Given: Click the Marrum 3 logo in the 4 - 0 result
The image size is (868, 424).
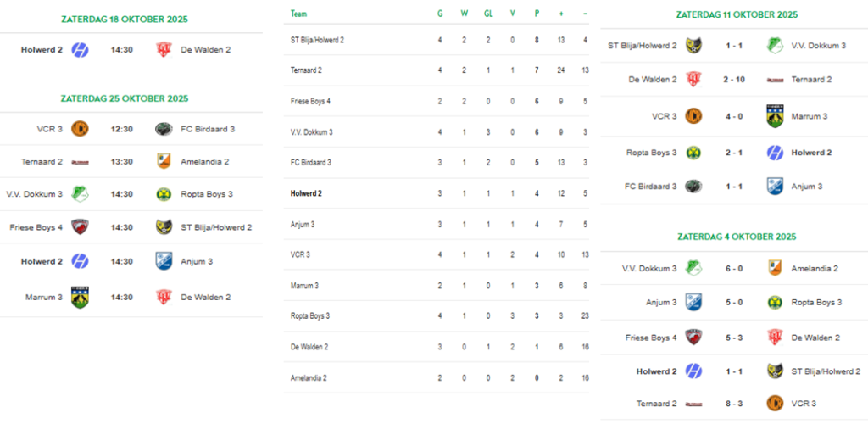Looking at the screenshot, I should (x=774, y=115).
